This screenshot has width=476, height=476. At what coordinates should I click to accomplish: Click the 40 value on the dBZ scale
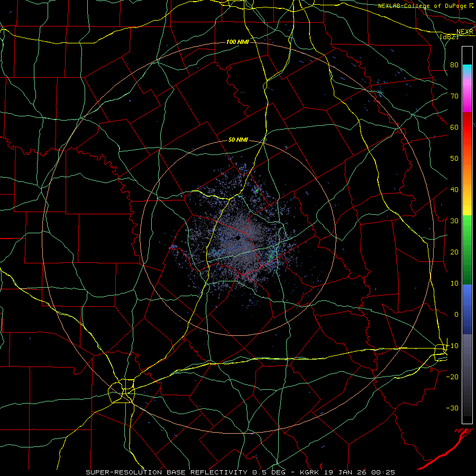(454, 190)
